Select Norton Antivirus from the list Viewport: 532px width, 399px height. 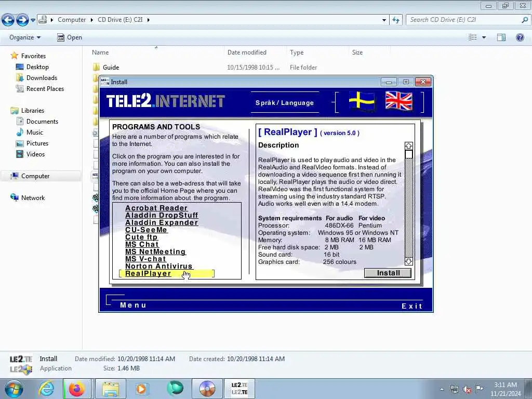pyautogui.click(x=159, y=267)
